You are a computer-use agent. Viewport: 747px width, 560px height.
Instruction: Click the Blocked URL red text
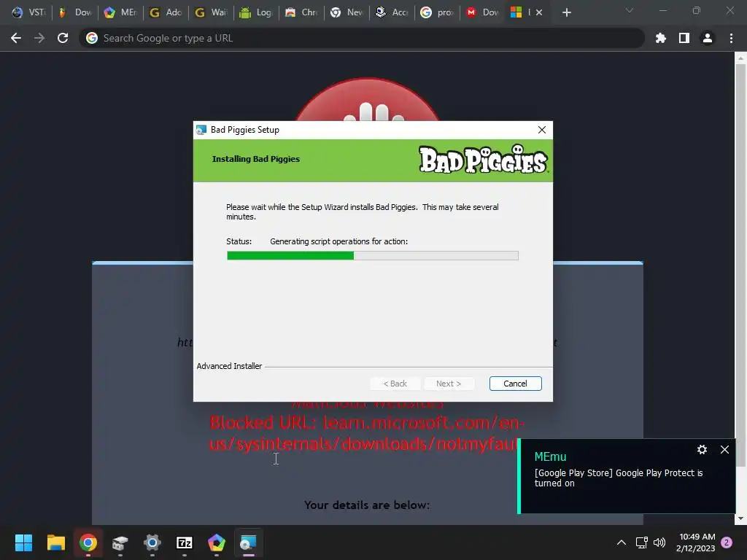tap(367, 433)
